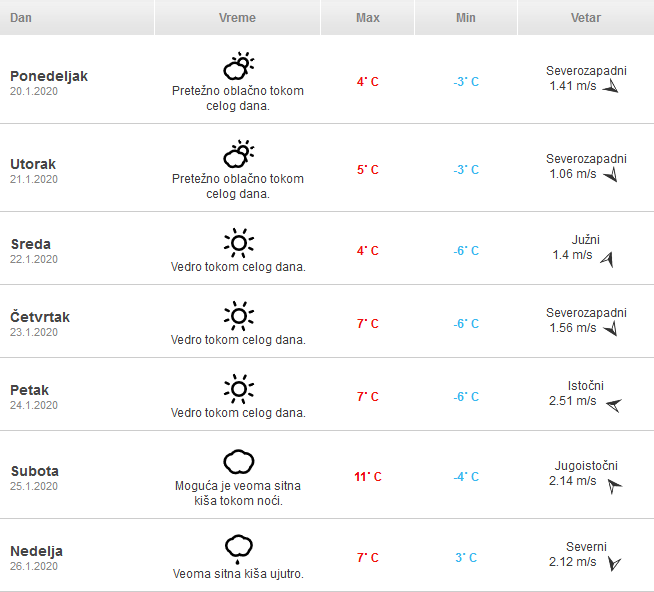Image resolution: width=654 pixels, height=592 pixels.
Task: Click Petak's east wind direction arrow
Action: (x=613, y=404)
